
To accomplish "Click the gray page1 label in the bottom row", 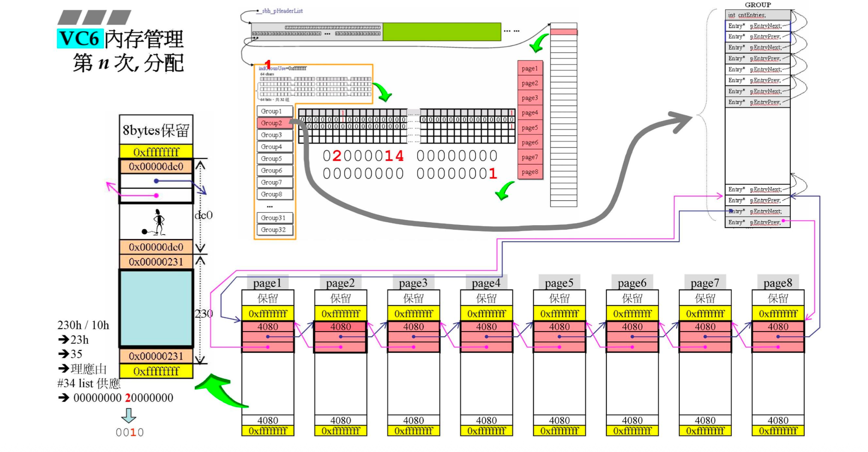I will 268,282.
